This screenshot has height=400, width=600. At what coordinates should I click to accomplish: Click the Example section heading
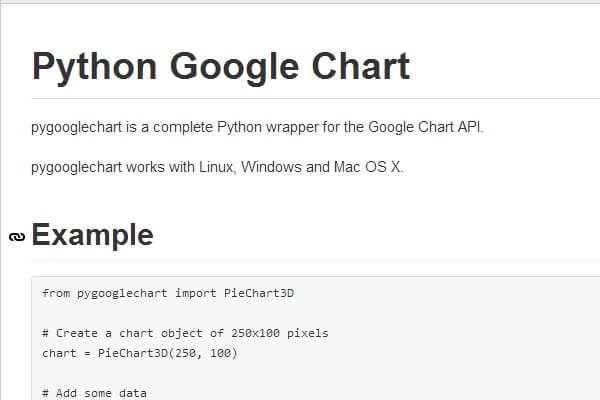tap(93, 235)
